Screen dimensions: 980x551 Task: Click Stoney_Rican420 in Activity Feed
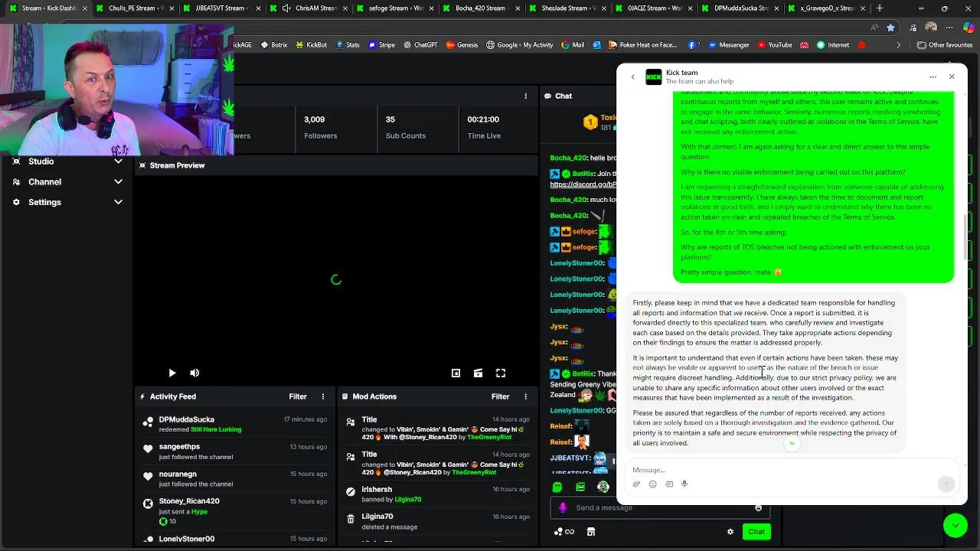[x=189, y=501]
